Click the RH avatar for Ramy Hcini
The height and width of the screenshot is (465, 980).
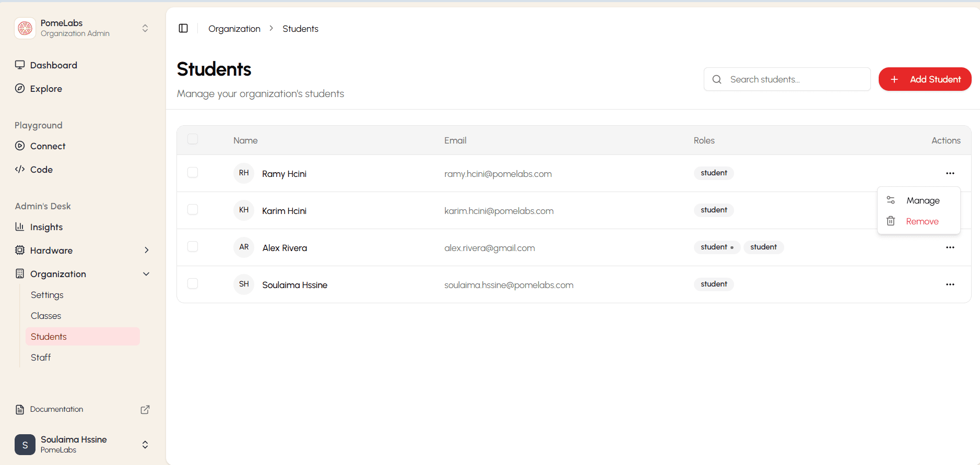pyautogui.click(x=244, y=173)
